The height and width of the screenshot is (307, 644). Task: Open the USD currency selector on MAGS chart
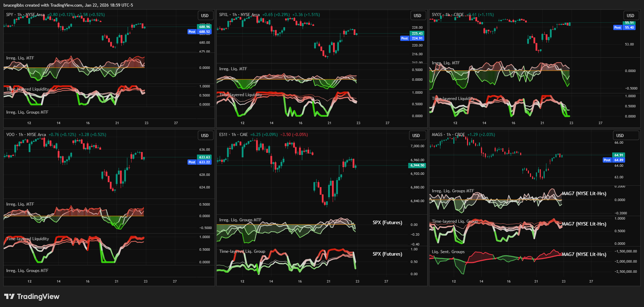click(x=620, y=136)
